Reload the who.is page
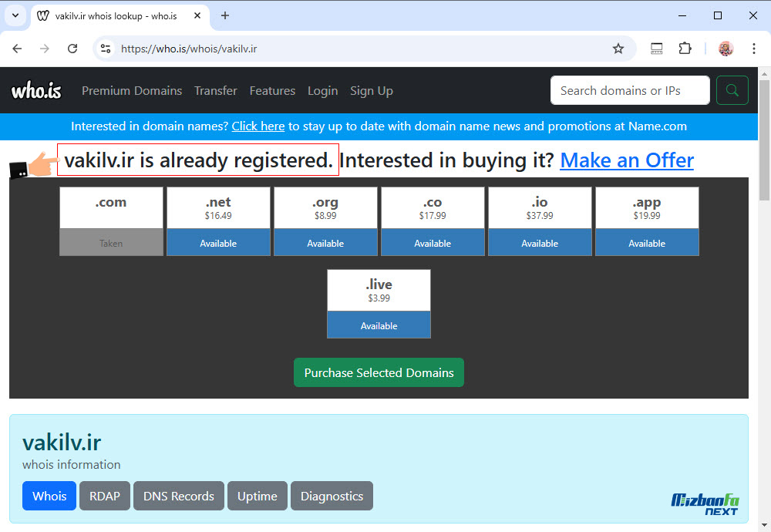The width and height of the screenshot is (771, 532). click(72, 49)
